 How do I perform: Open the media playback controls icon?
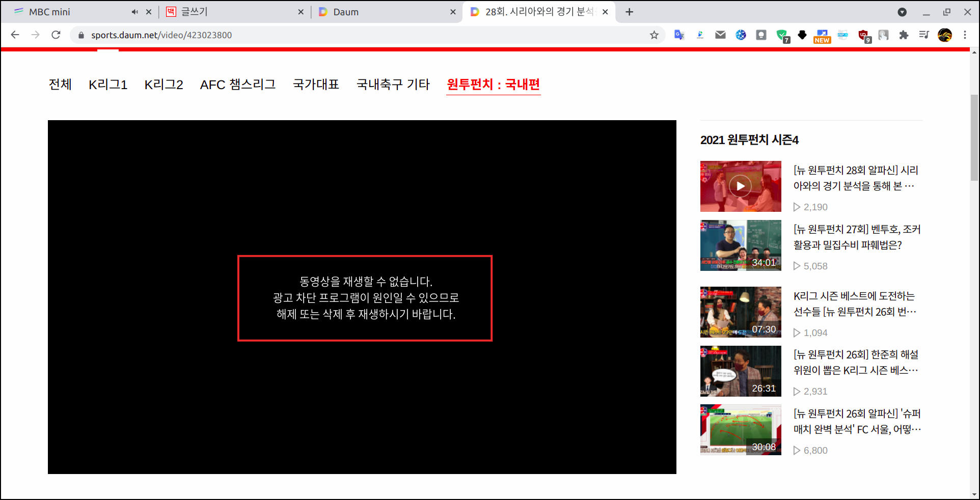coord(924,35)
